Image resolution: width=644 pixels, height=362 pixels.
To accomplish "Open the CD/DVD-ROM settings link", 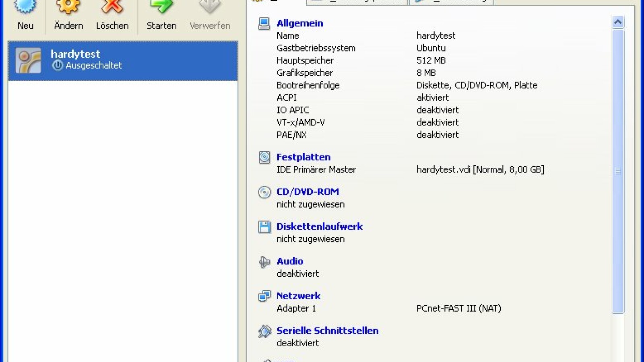I will click(308, 192).
